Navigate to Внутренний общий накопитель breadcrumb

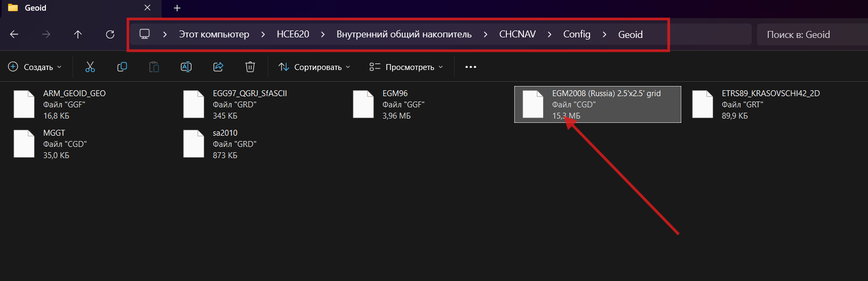[x=404, y=34]
